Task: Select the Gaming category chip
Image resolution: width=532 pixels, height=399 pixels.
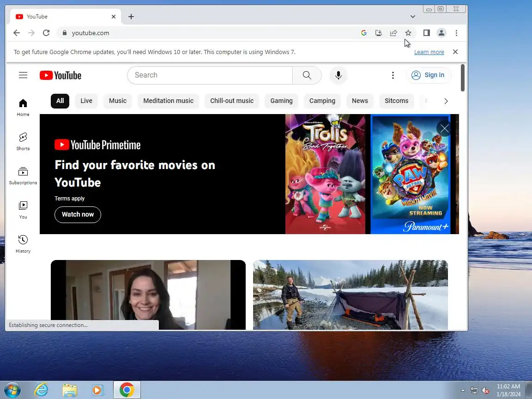Action: [x=281, y=101]
